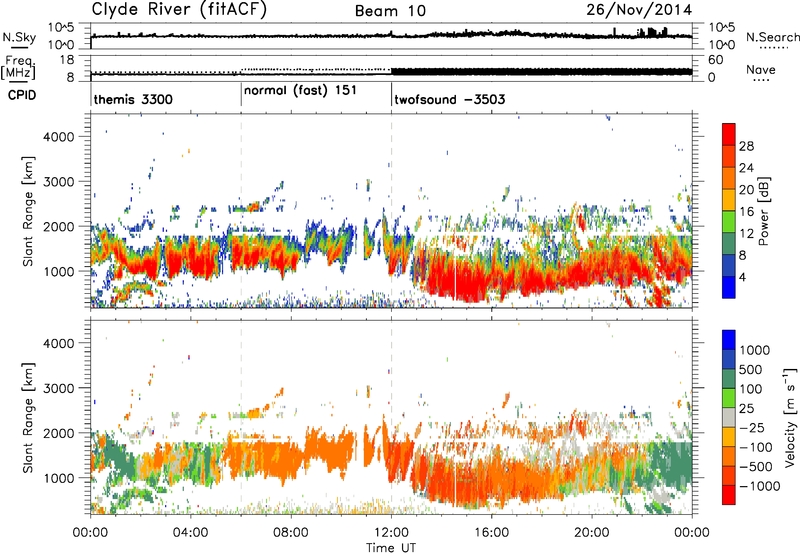800x554 pixels.
Task: Click the 'Clyde River (fitACF)' title text
Action: click(x=179, y=9)
